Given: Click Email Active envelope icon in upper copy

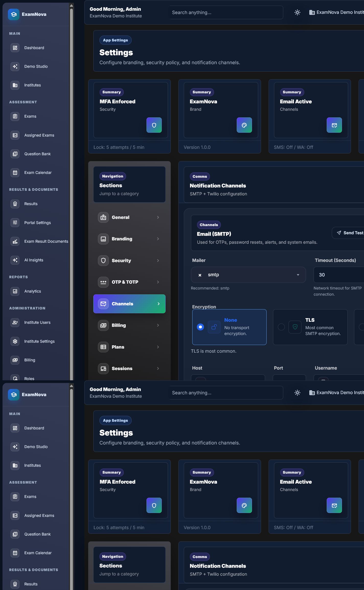Looking at the screenshot, I should (334, 125).
